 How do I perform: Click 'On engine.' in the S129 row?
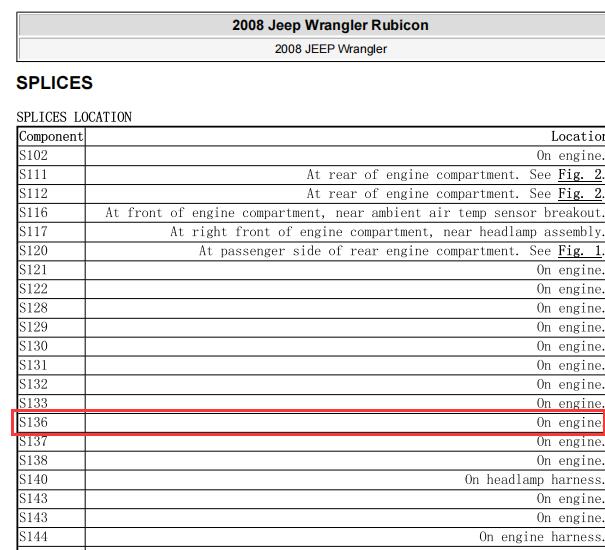(x=570, y=328)
